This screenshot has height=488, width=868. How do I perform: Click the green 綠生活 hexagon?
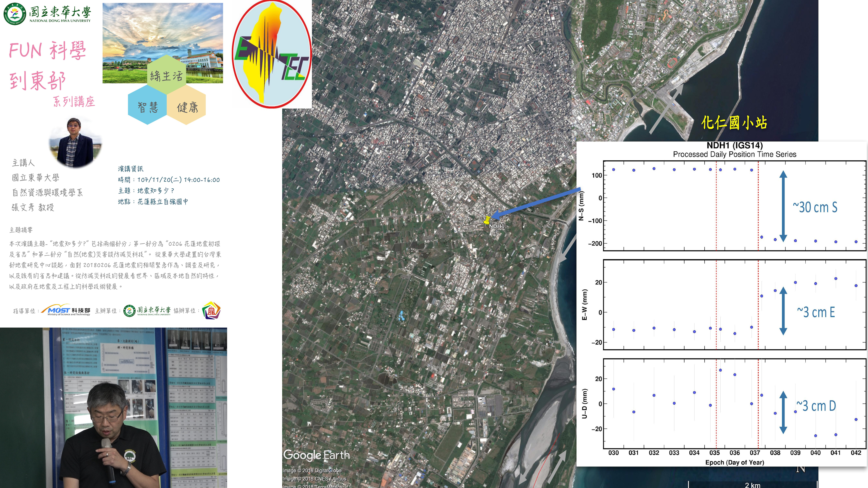(x=166, y=75)
